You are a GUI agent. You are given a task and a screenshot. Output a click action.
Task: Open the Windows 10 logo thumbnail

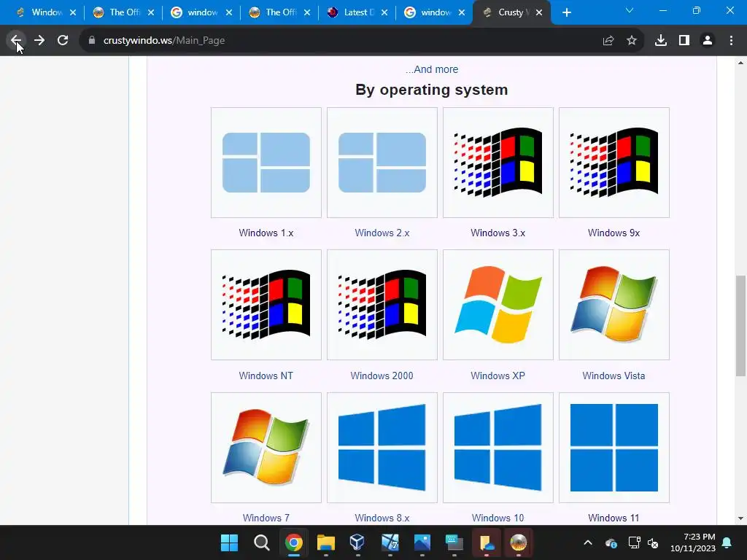(x=498, y=448)
